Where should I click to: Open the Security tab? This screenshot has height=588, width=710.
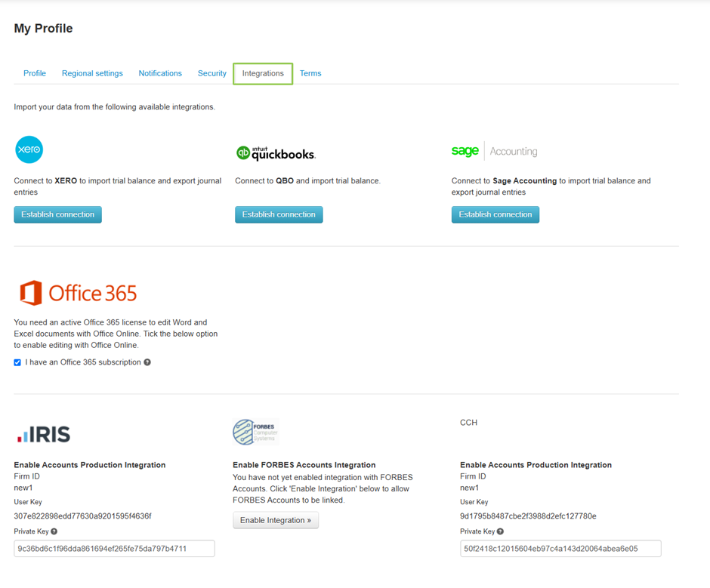click(x=211, y=73)
